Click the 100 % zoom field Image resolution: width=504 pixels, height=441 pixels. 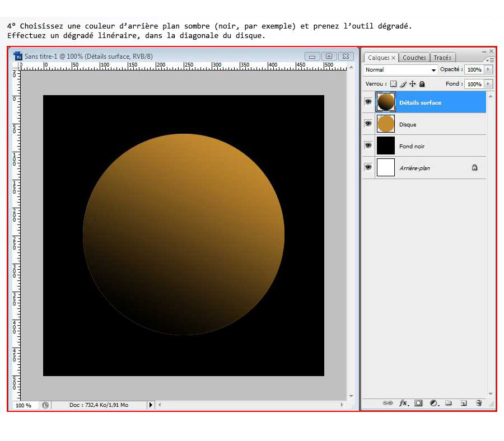(24, 405)
